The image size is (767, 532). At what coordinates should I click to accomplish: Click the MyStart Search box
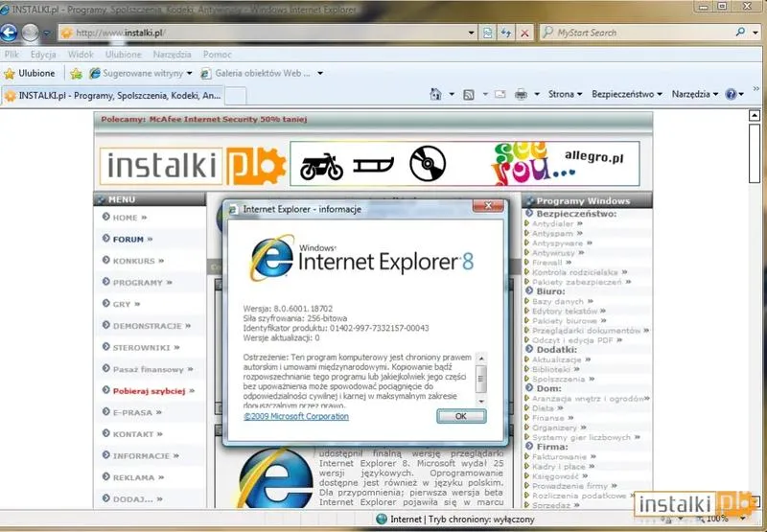(x=636, y=33)
